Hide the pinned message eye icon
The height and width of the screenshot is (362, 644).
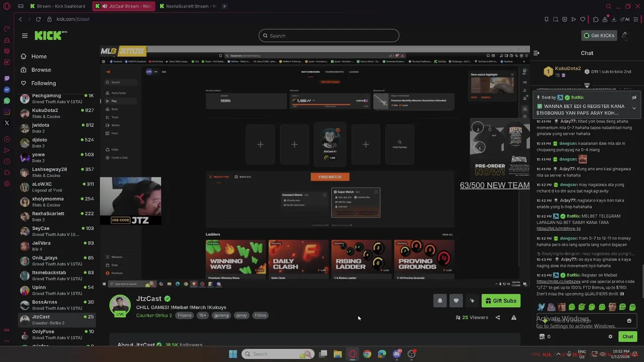pyautogui.click(x=634, y=98)
